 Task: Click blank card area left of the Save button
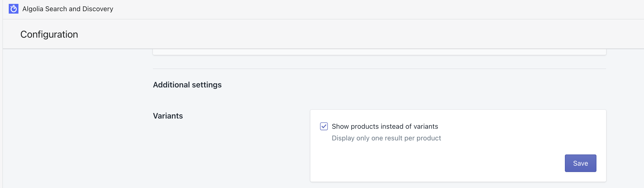(x=438, y=163)
